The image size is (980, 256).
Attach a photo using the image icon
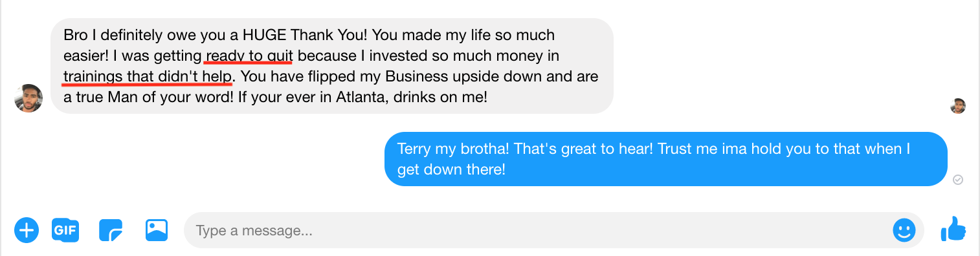click(x=157, y=230)
